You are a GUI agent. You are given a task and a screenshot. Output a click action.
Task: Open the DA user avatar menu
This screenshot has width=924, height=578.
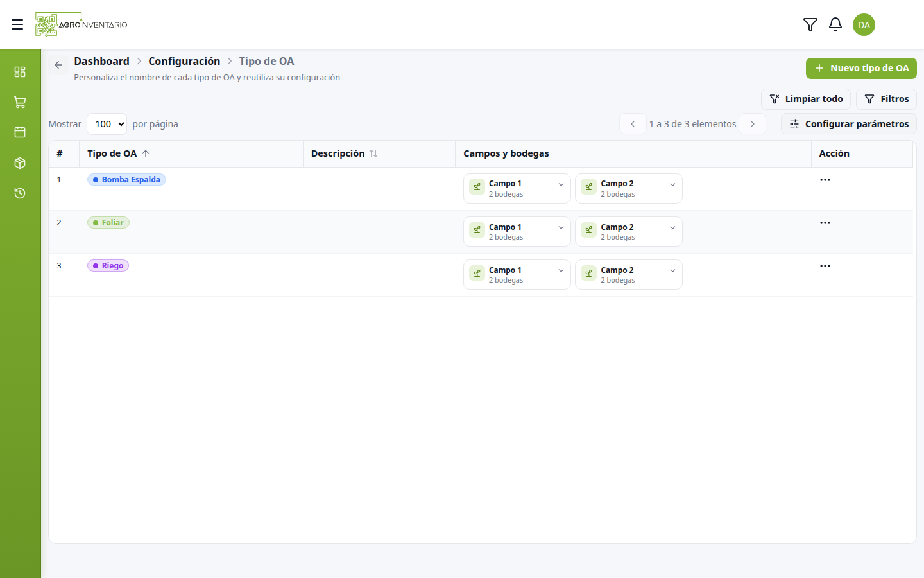pyautogui.click(x=864, y=24)
